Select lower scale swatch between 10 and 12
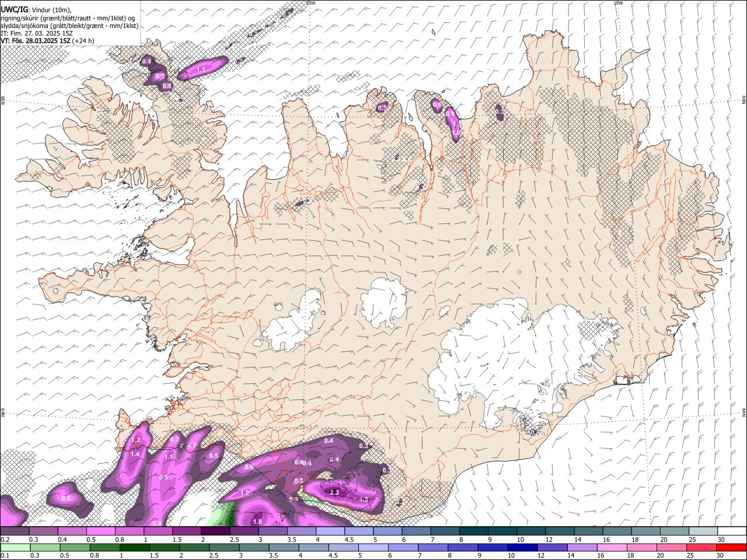747x560 pixels. (522, 547)
